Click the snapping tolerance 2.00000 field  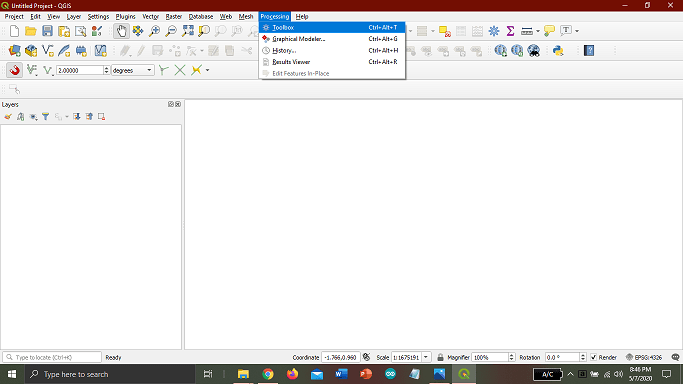coord(80,70)
